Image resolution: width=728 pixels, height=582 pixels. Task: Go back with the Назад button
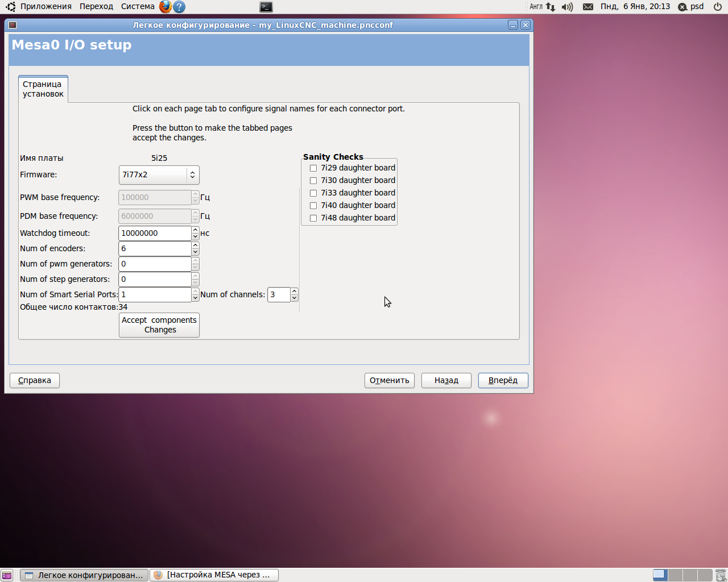tap(446, 380)
